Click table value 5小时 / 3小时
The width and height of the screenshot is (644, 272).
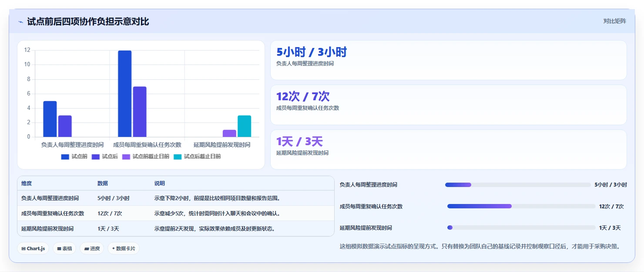pyautogui.click(x=114, y=198)
